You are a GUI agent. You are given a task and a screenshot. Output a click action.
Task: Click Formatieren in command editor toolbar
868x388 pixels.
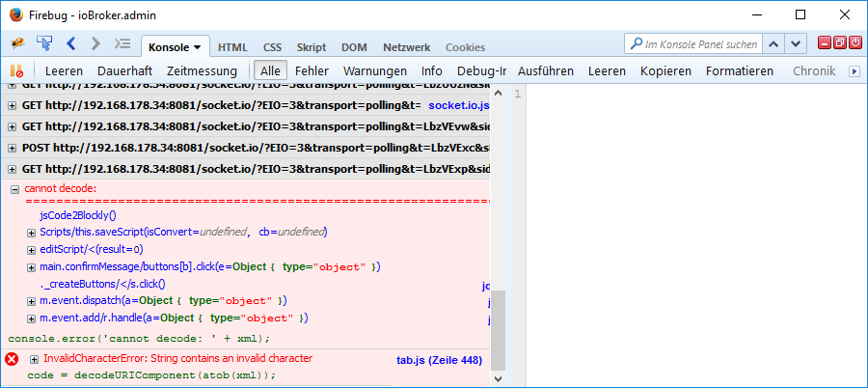(740, 71)
